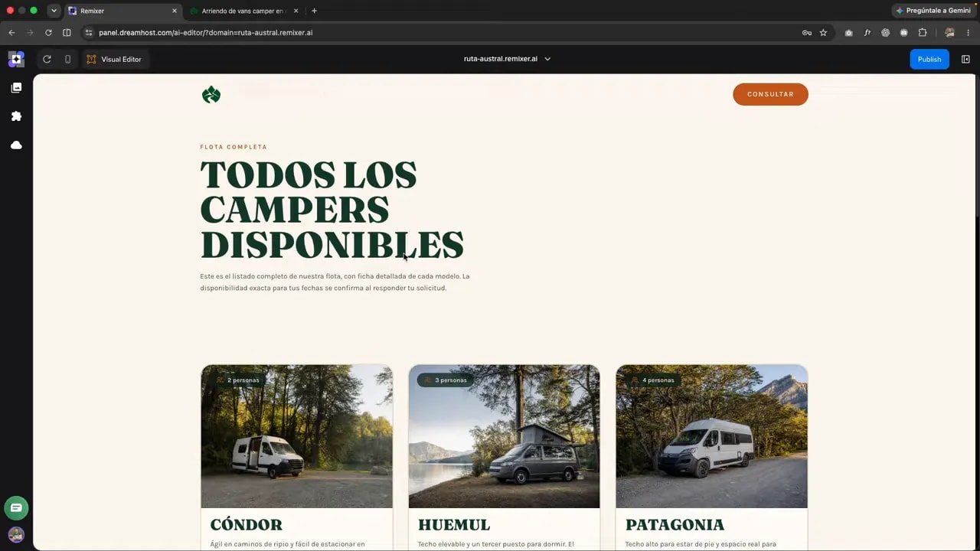
Task: Click the HUEMUL card heading
Action: [454, 525]
